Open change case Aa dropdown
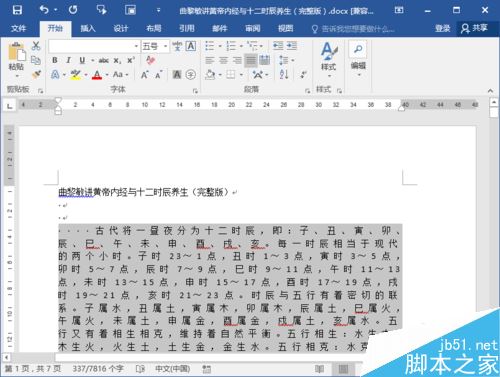The height and width of the screenshot is (377, 500). pyautogui.click(x=120, y=74)
